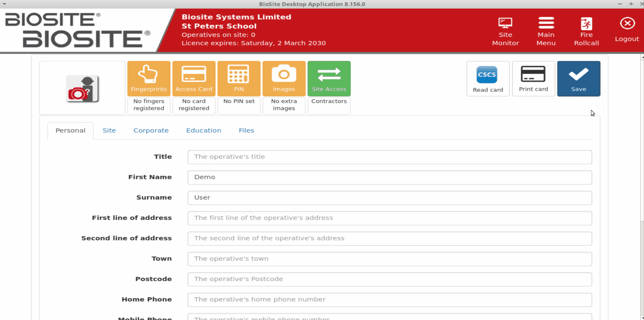The height and width of the screenshot is (320, 644).
Task: Click the BioSite logo
Action: coord(78,30)
